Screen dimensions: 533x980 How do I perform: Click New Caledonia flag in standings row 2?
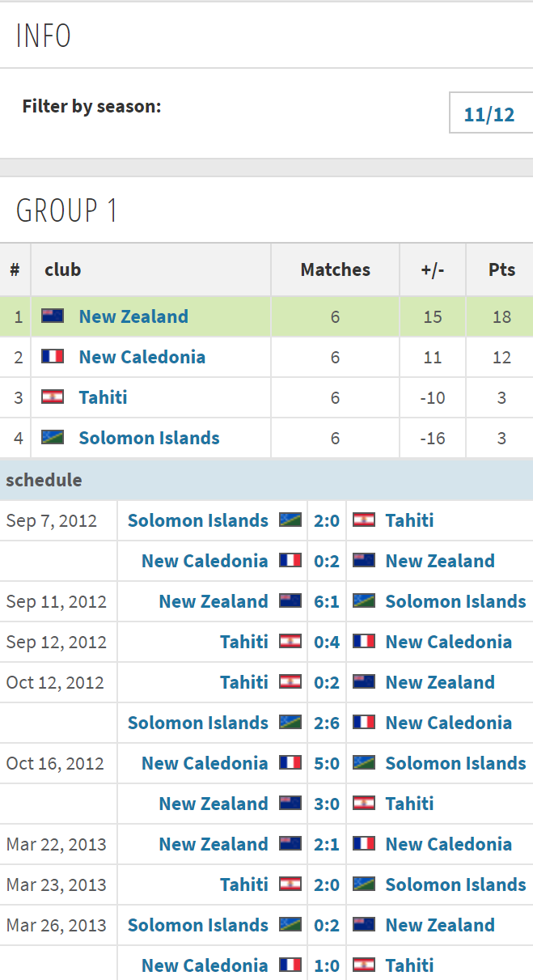pyautogui.click(x=53, y=357)
